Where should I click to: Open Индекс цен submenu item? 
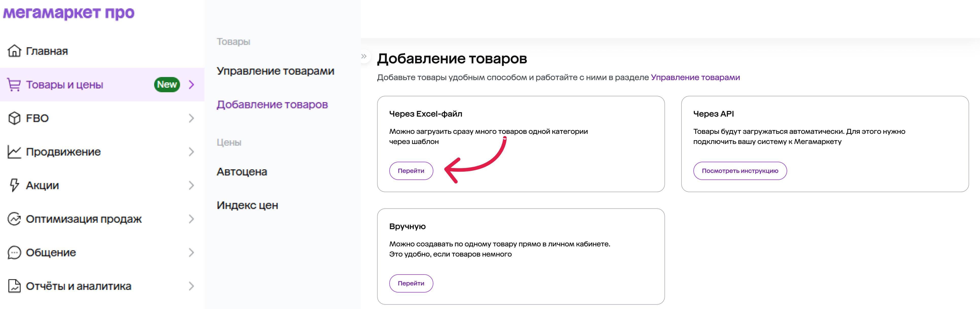click(247, 205)
